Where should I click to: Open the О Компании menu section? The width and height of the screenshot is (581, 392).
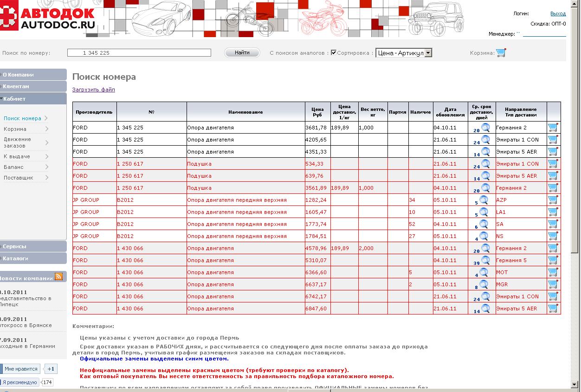click(33, 74)
